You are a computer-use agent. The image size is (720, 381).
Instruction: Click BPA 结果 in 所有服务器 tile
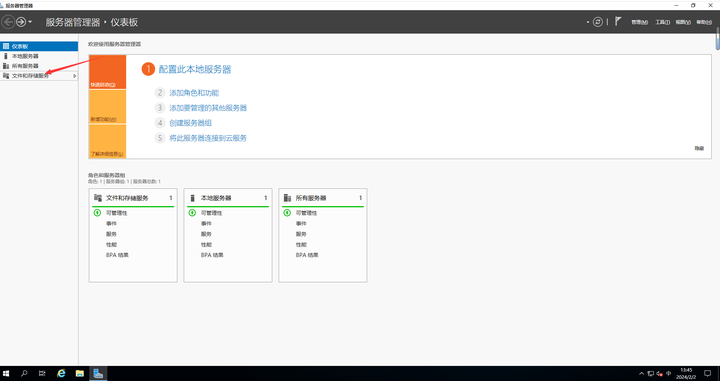[x=307, y=255]
